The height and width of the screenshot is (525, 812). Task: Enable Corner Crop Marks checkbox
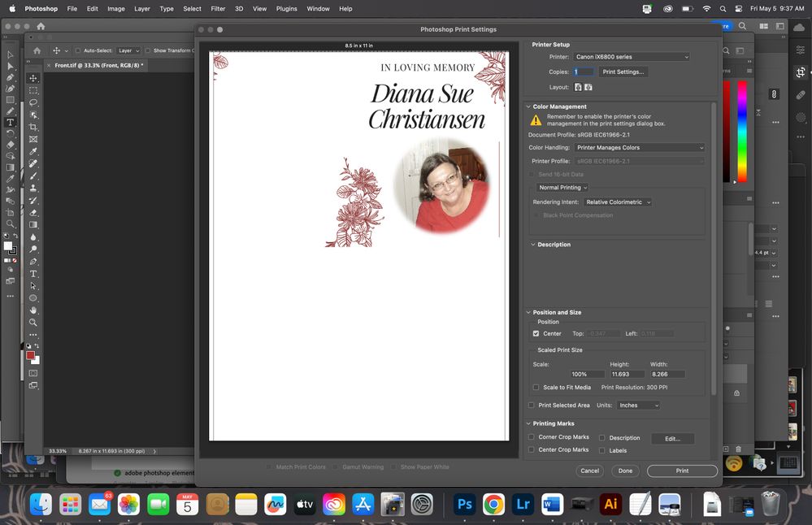532,437
